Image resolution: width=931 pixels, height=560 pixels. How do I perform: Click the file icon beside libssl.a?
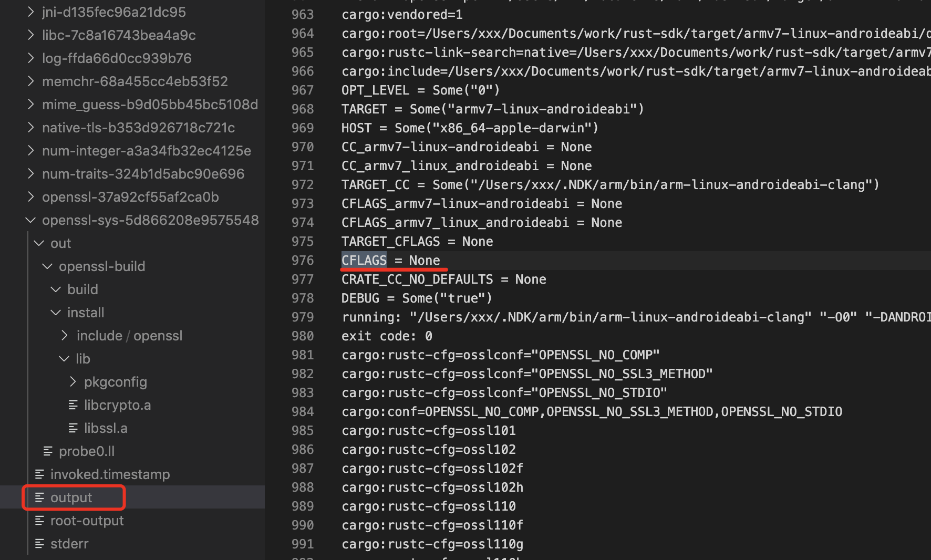(73, 428)
